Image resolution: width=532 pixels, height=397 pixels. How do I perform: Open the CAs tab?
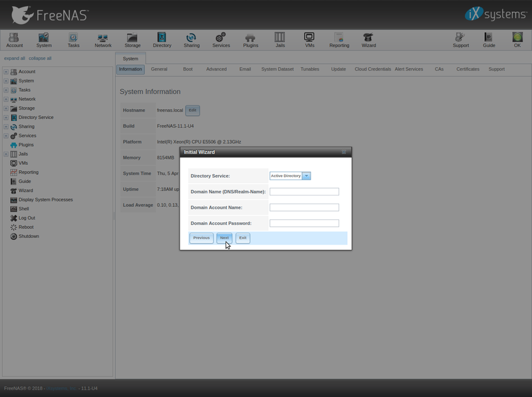point(439,69)
